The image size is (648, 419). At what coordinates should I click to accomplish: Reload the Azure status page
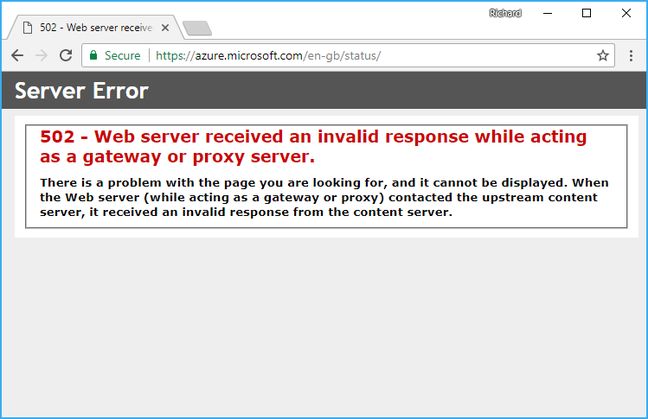[x=66, y=56]
